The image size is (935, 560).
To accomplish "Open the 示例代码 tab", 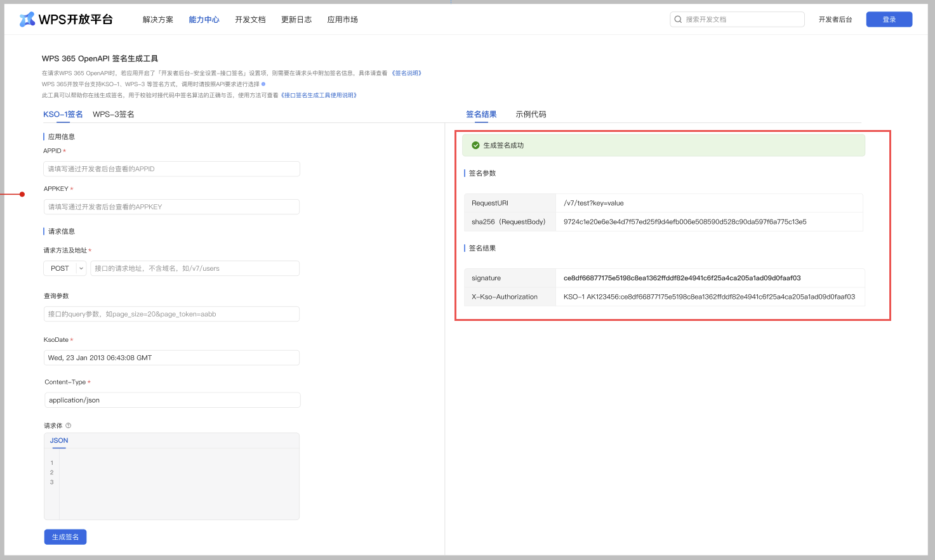I will [531, 114].
